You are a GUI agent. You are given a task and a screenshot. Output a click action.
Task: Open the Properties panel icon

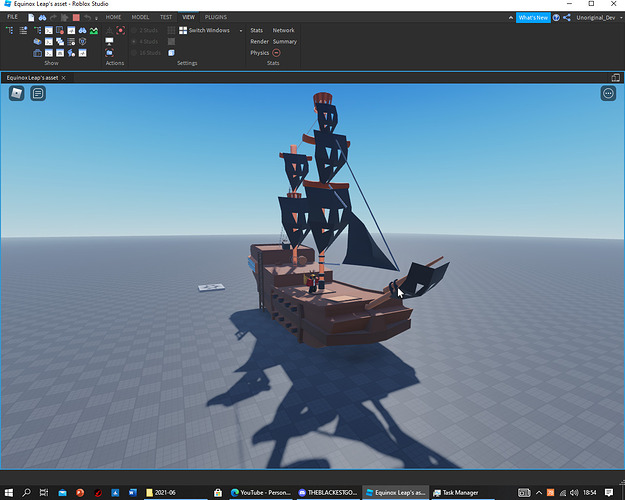coord(23,30)
